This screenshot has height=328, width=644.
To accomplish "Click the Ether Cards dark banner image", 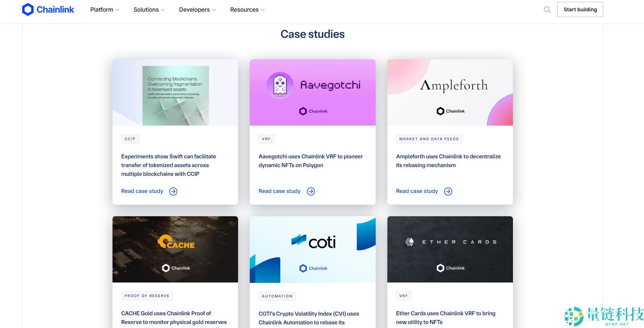I will click(x=450, y=249).
